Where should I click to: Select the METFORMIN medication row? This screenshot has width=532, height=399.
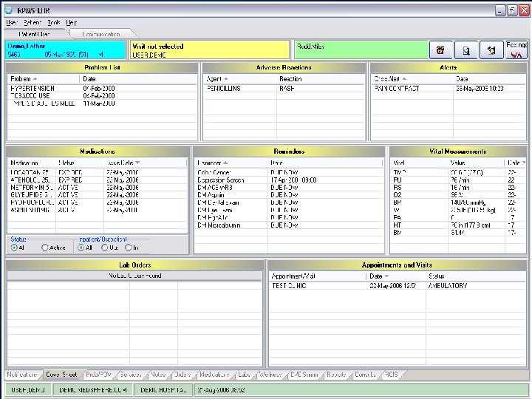click(98, 187)
